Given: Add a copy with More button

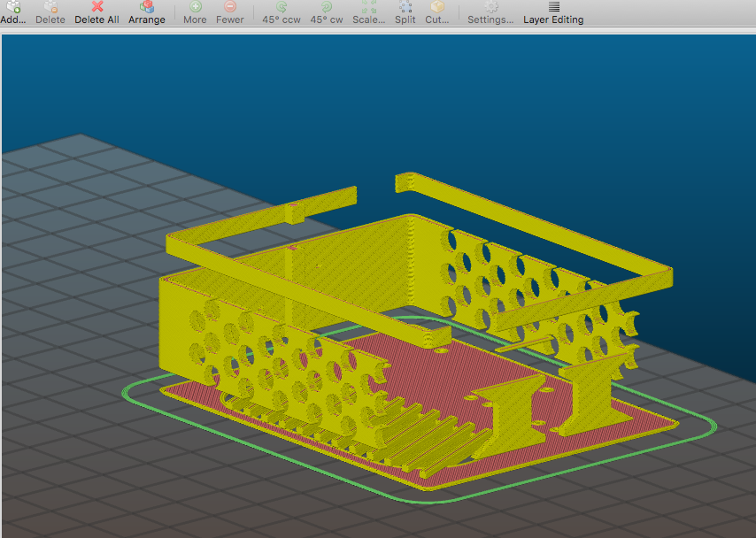Looking at the screenshot, I should tap(195, 12).
